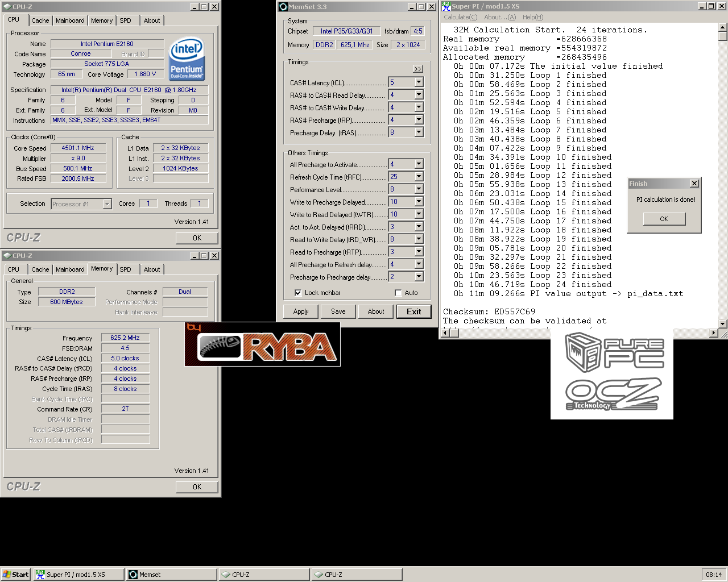Open the CAS# Latency (tCL) dropdown

point(419,82)
